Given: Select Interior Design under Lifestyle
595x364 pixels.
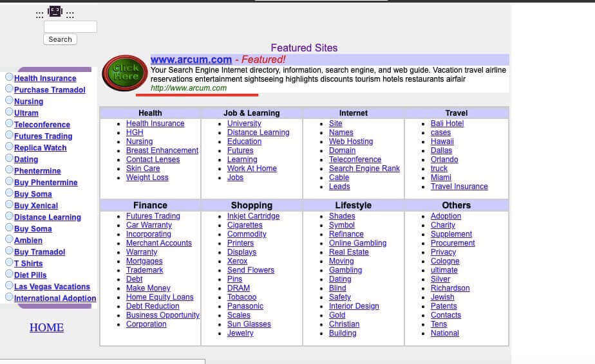Looking at the screenshot, I should coord(354,306).
